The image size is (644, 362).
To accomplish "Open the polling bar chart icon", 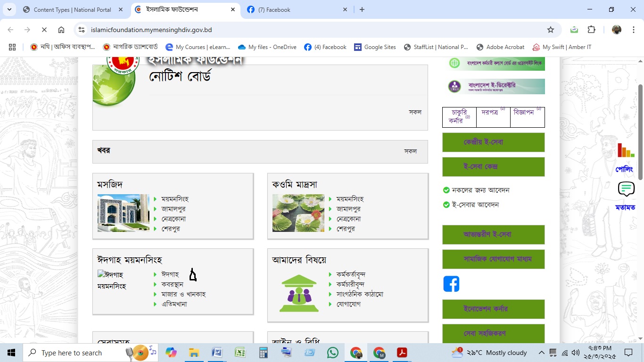I will [626, 150].
